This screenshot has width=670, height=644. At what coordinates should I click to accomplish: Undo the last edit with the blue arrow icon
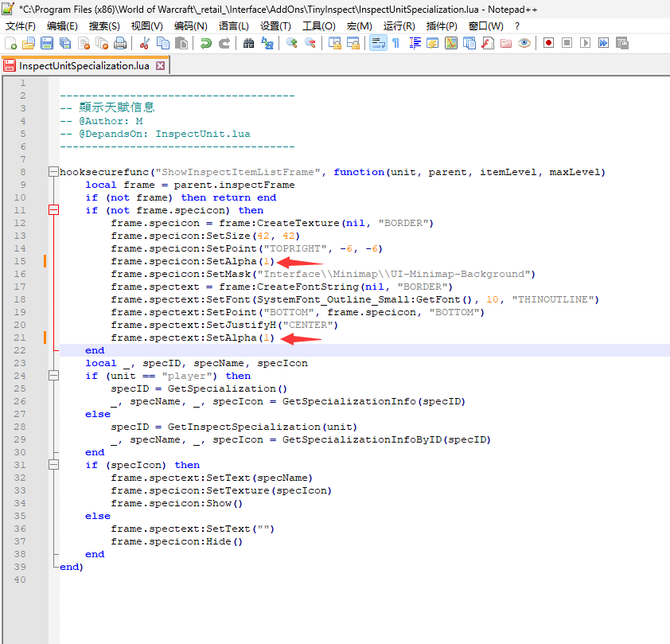(205, 43)
